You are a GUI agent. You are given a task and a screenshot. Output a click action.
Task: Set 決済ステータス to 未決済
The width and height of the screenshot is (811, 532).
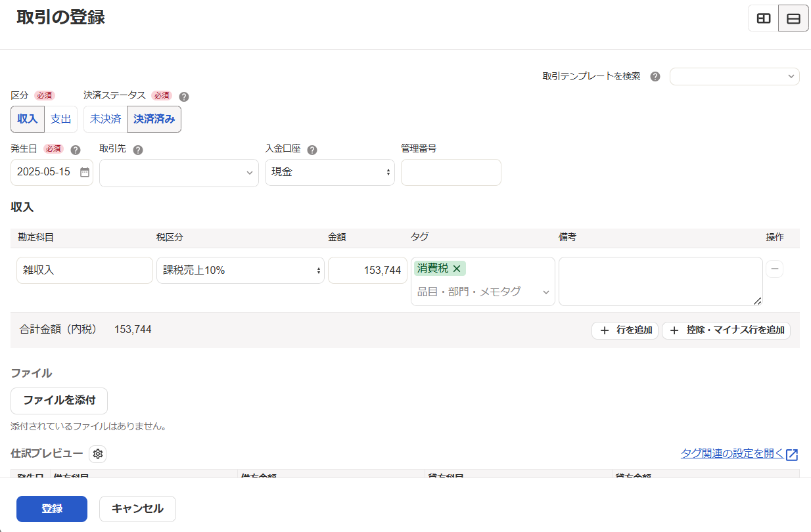pyautogui.click(x=105, y=119)
